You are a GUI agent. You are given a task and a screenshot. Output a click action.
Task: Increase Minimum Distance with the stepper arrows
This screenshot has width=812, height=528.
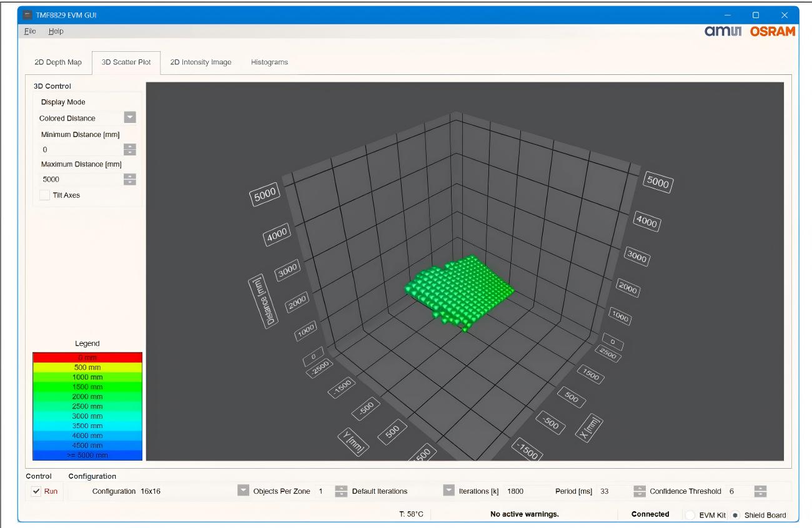click(x=130, y=147)
